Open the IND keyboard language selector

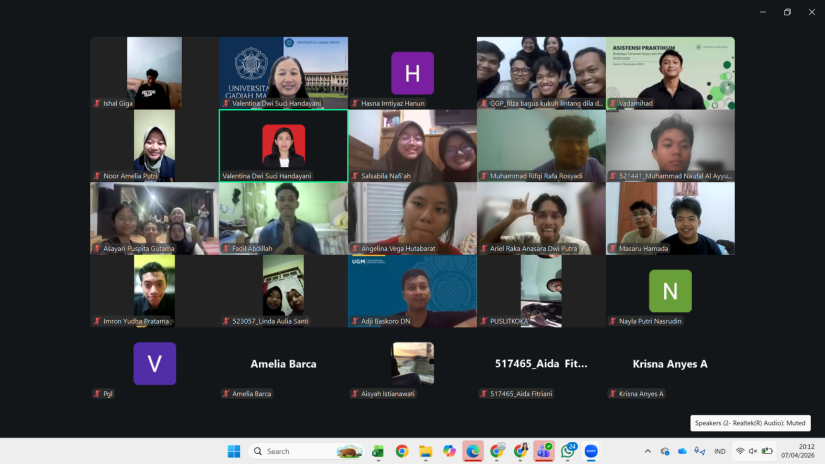719,451
